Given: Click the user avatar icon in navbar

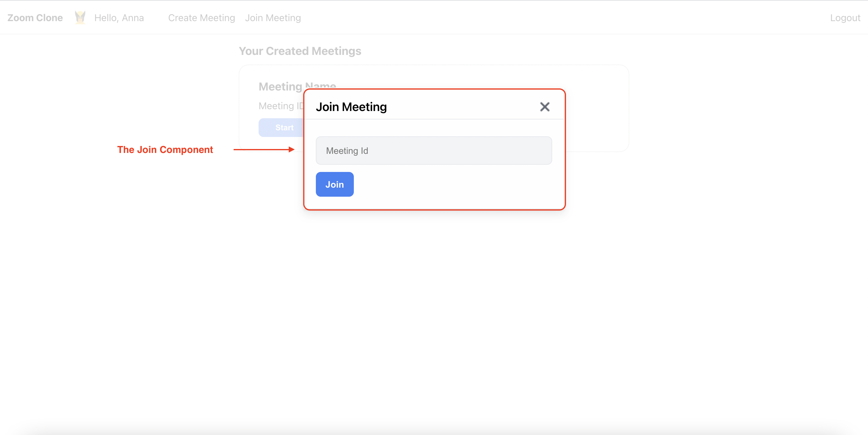Looking at the screenshot, I should click(80, 17).
